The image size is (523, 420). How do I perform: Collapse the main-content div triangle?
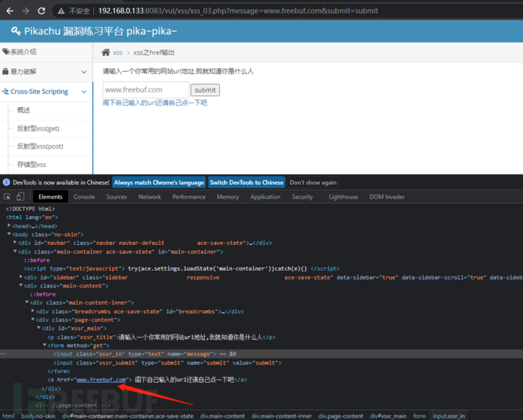tap(21, 286)
